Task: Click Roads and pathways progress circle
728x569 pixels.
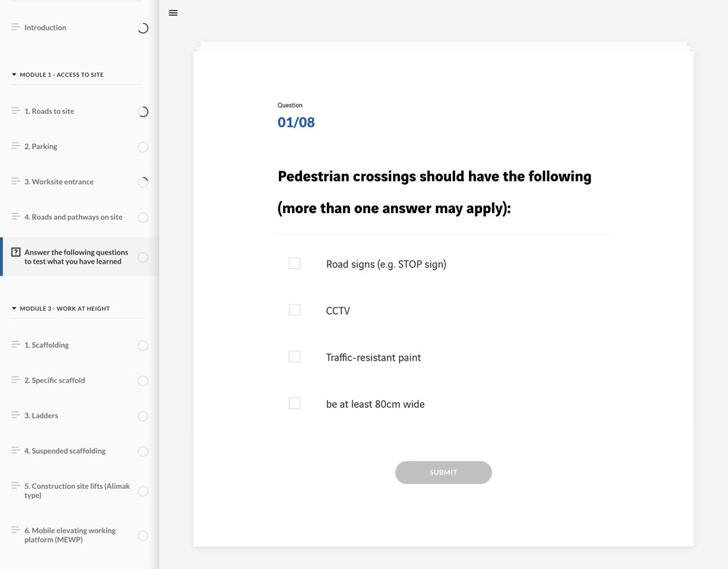Action: coord(143,217)
